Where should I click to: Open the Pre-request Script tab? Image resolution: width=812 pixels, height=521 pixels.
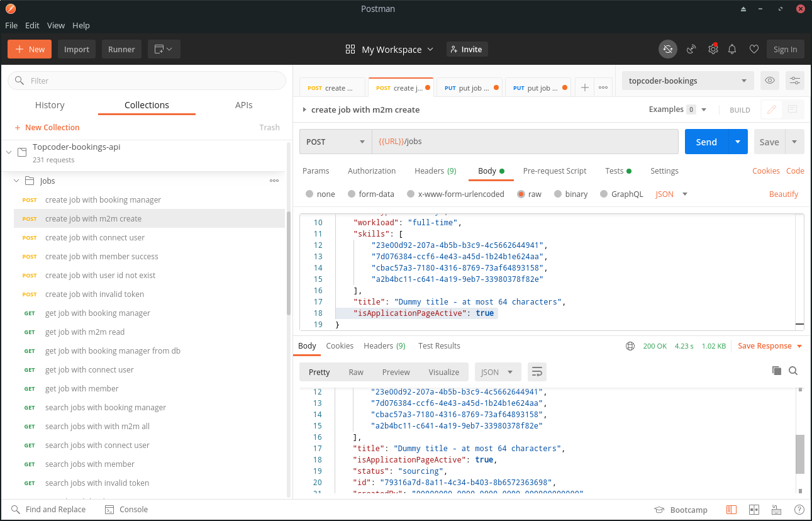555,171
